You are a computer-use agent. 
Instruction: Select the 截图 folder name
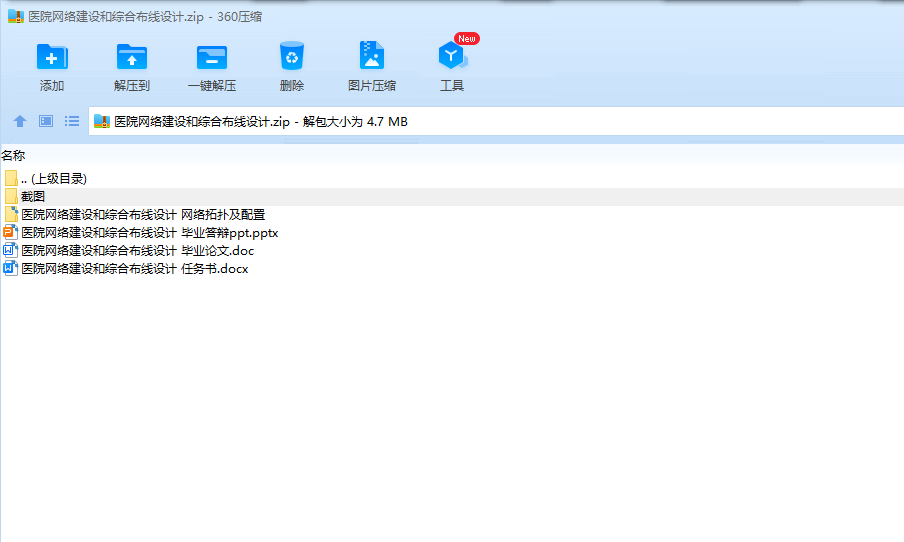point(33,197)
